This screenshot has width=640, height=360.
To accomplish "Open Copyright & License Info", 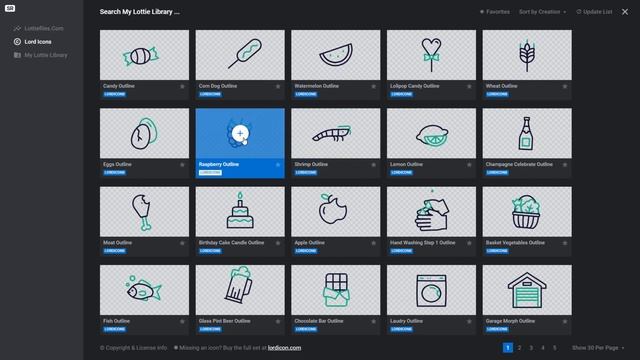I will pyautogui.click(x=133, y=348).
